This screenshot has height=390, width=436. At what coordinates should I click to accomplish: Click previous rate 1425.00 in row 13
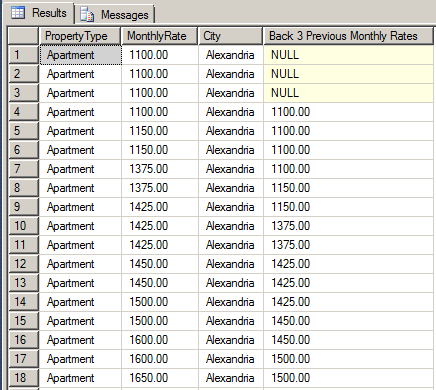tap(348, 283)
